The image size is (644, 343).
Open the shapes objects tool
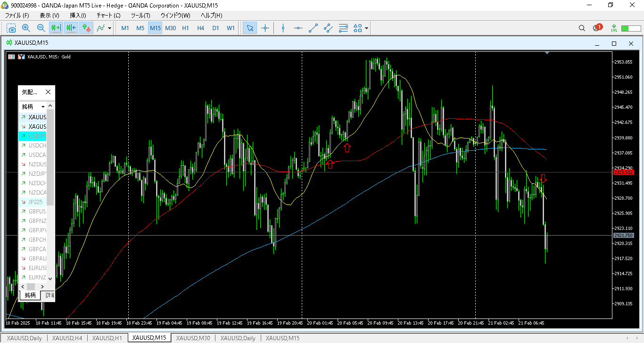coord(358,28)
